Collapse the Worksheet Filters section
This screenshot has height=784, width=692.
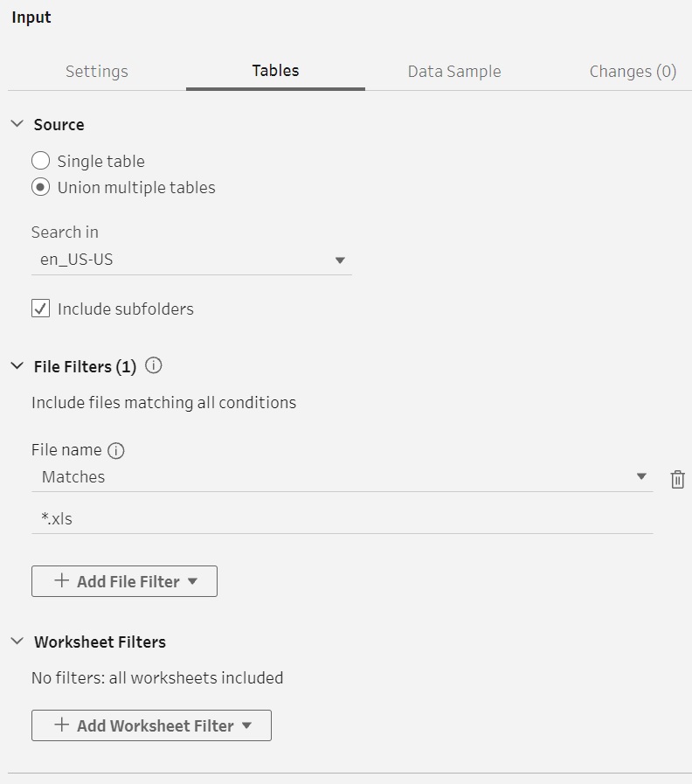(17, 641)
